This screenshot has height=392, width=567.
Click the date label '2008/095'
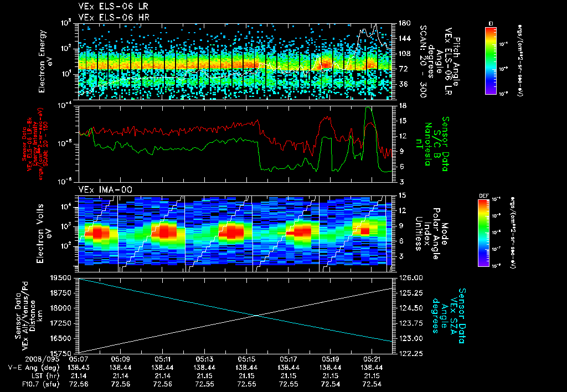(x=43, y=359)
